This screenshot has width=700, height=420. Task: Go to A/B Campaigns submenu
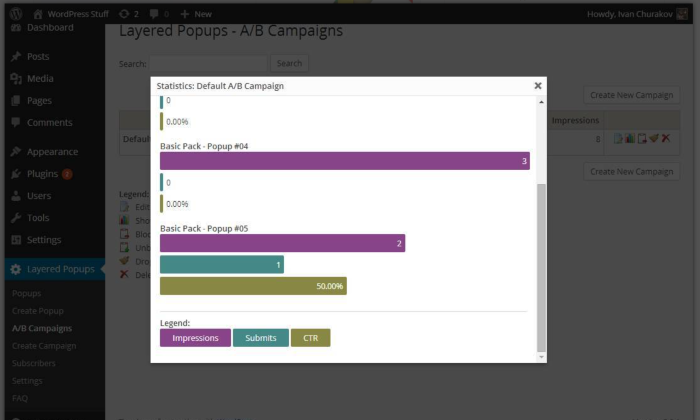coord(42,328)
